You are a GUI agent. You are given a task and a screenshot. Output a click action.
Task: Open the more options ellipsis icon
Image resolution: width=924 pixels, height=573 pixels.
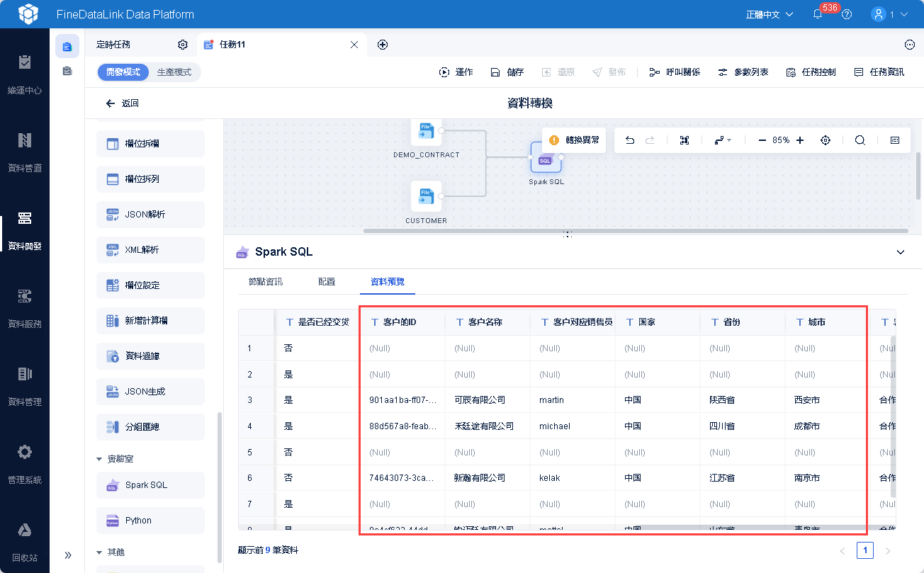tap(910, 45)
